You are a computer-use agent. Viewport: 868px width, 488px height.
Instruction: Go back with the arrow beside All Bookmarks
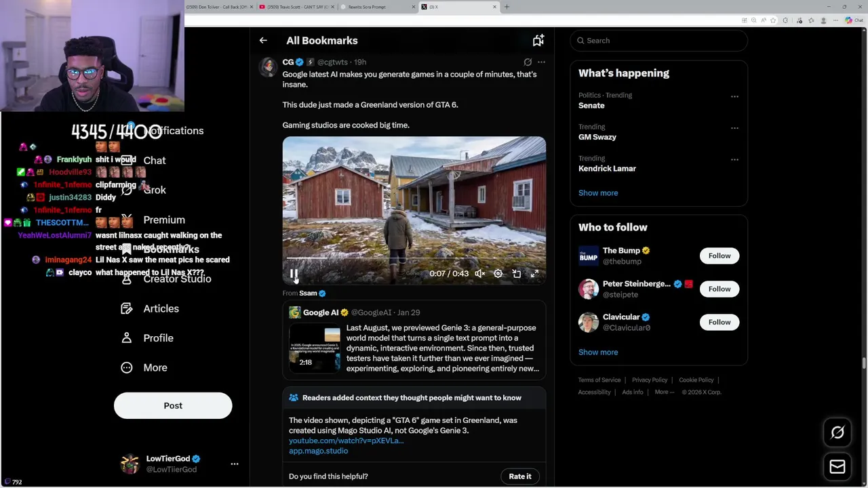pos(263,41)
